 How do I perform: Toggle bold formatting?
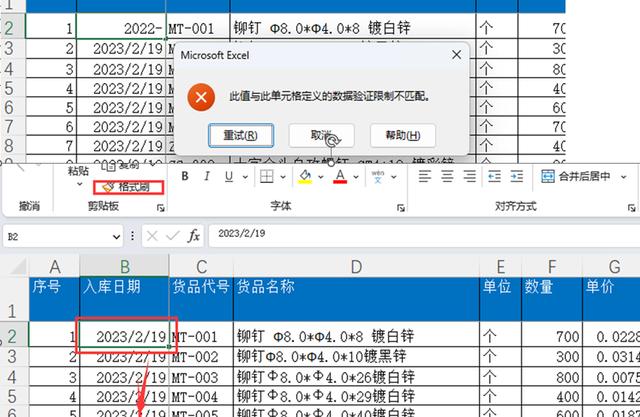pos(185,176)
